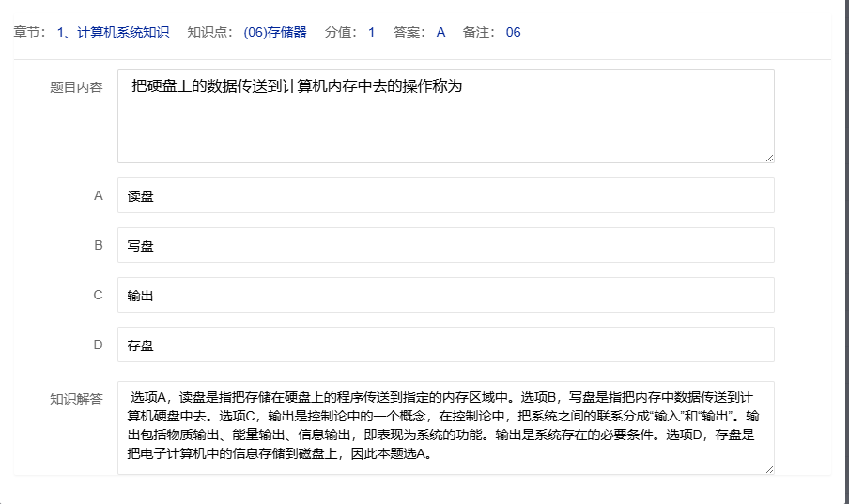This screenshot has width=849, height=504.
Task: Click the A label beside 读盘
Action: tap(98, 196)
